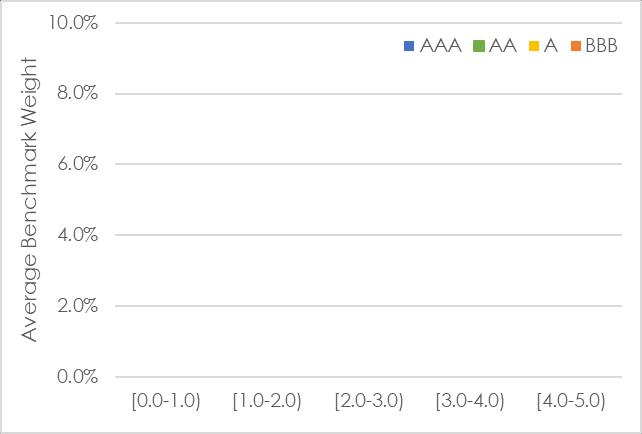The image size is (642, 434).
Task: Click the green AA legend swatch
Action: [478, 46]
